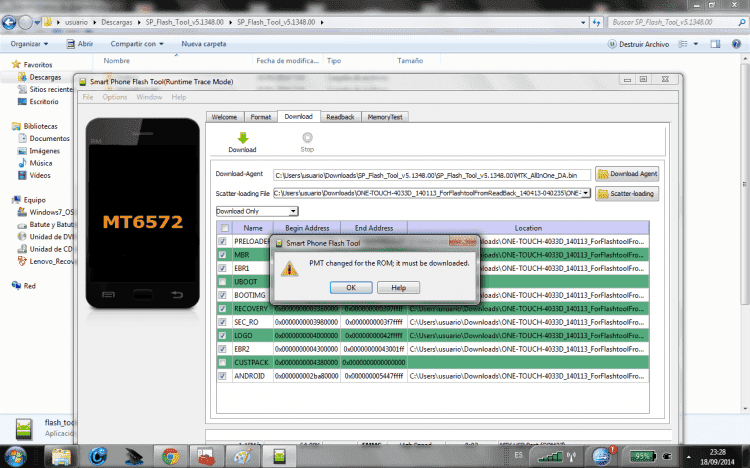Screen dimensions: 750x468
Task: Switch to the Welcome tab
Action: [224, 117]
